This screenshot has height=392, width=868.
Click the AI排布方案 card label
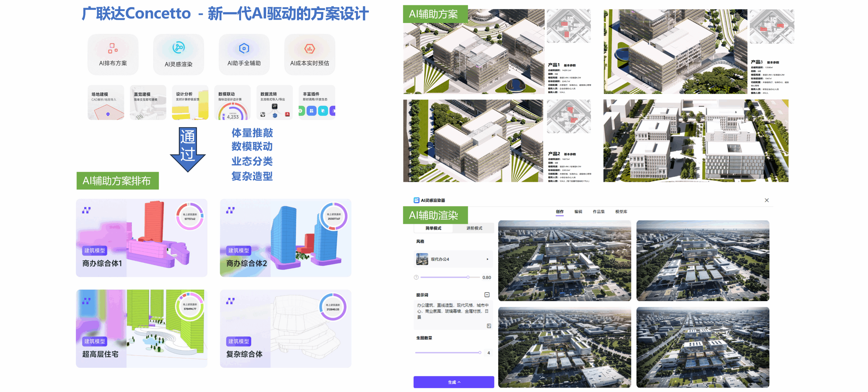pos(113,63)
